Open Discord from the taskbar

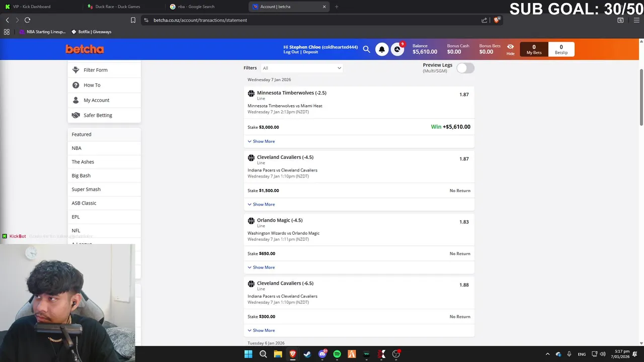[323, 354]
